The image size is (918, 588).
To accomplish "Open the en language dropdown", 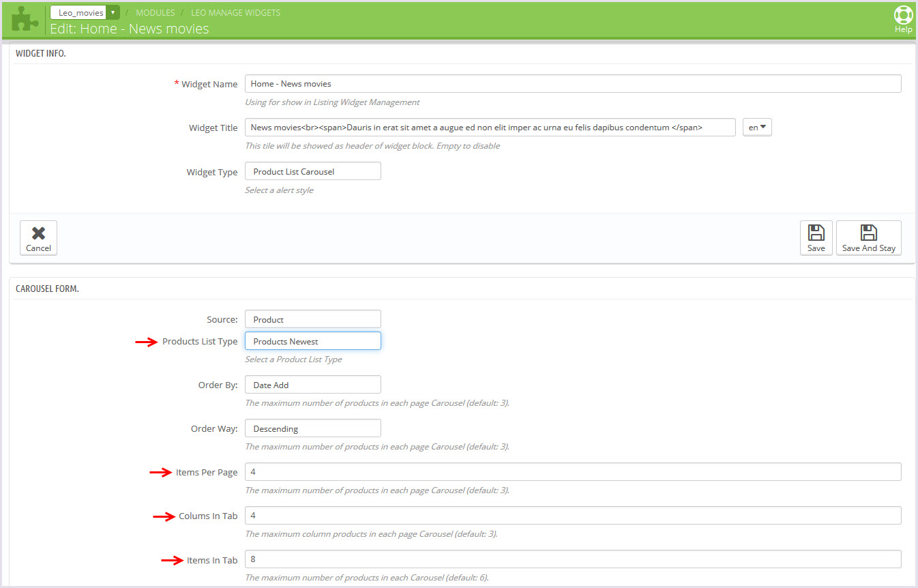I will tap(757, 128).
